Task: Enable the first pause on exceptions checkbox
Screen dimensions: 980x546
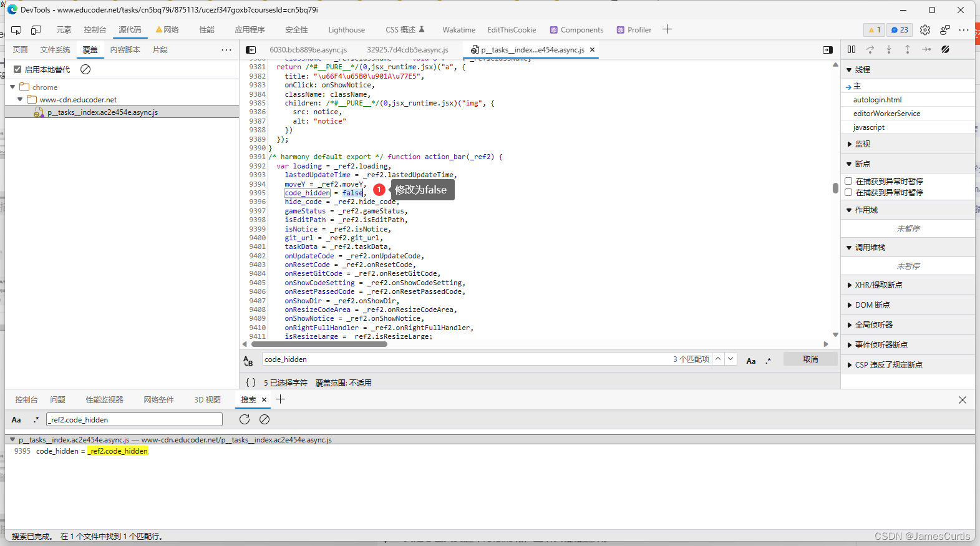Action: (x=848, y=181)
